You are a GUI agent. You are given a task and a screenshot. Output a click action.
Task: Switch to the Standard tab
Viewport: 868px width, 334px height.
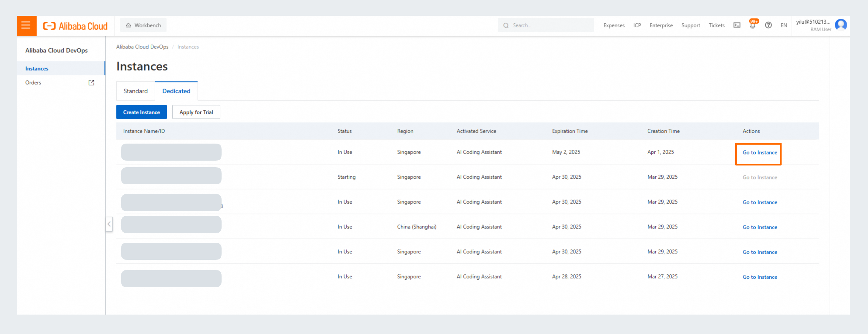click(135, 91)
